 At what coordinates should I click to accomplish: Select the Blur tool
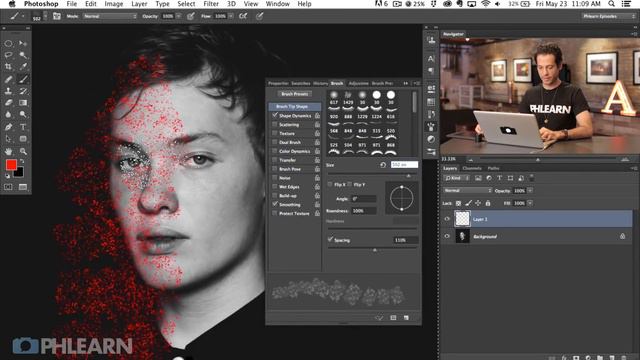pos(8,115)
